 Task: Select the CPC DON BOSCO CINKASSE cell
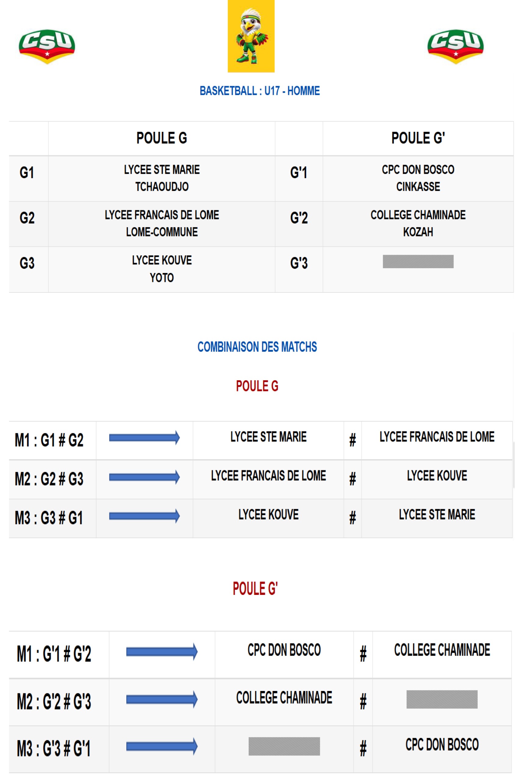(x=418, y=178)
